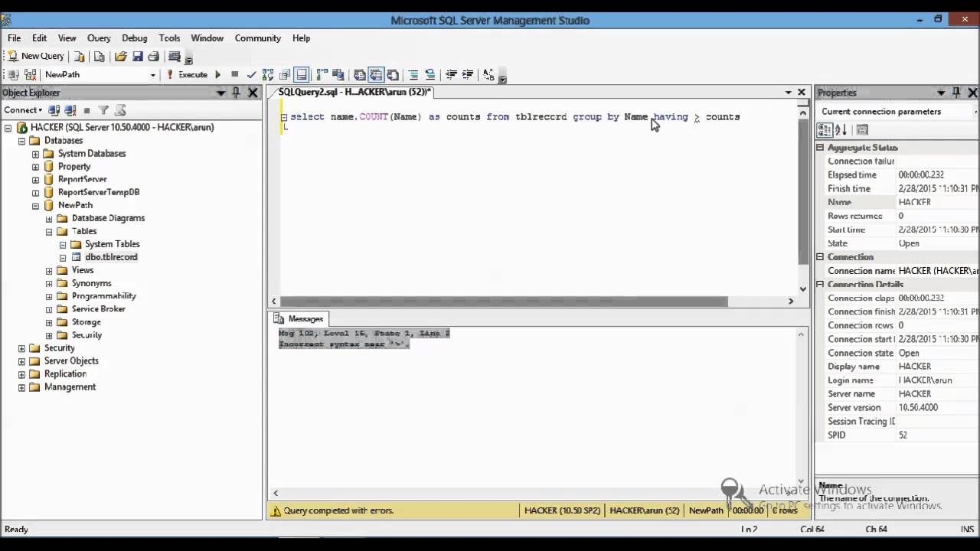Select Results to Text icon
The width and height of the screenshot is (980, 551).
[x=359, y=74]
